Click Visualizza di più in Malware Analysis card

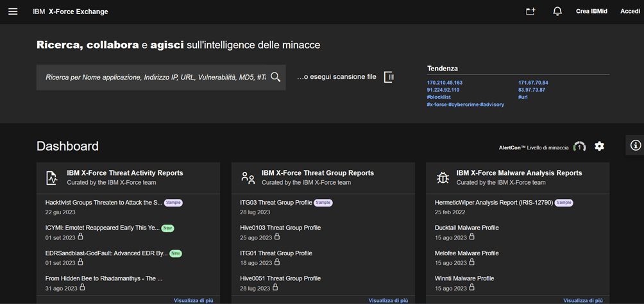click(x=583, y=301)
